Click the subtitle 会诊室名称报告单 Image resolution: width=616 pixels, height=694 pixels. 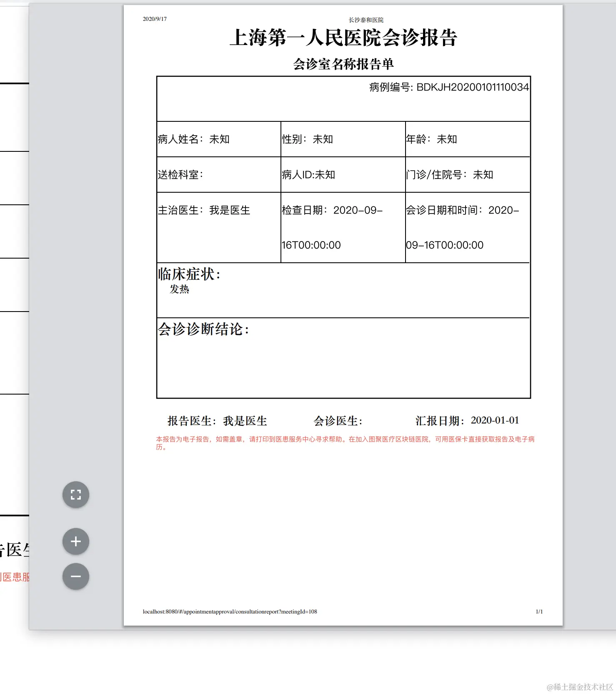343,64
